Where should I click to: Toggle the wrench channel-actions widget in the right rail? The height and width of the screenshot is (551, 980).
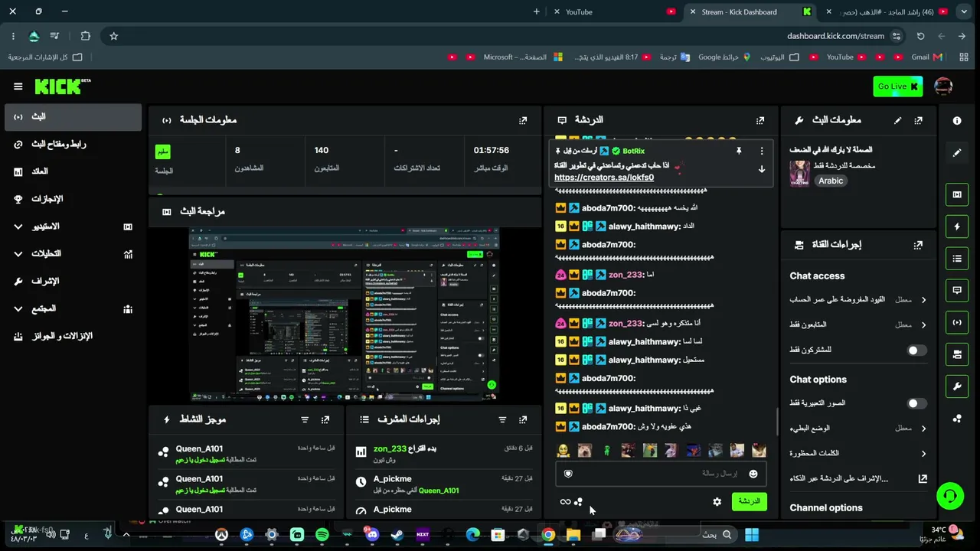point(957,386)
